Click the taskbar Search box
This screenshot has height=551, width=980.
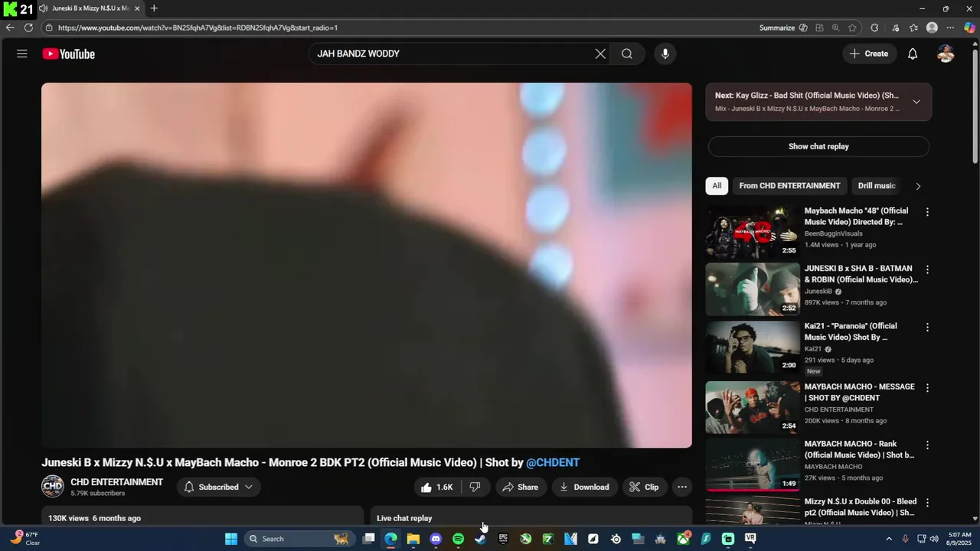(x=299, y=539)
